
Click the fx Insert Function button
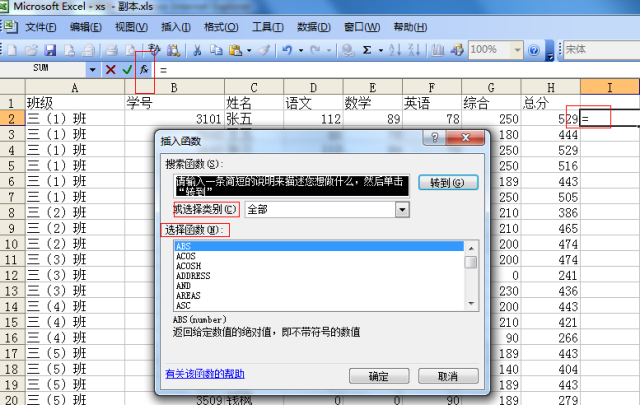(x=144, y=70)
